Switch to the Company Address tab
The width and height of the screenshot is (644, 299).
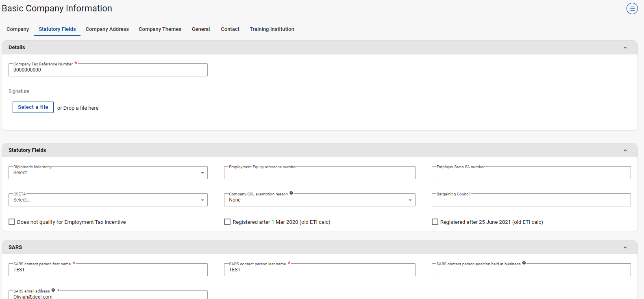[107, 29]
